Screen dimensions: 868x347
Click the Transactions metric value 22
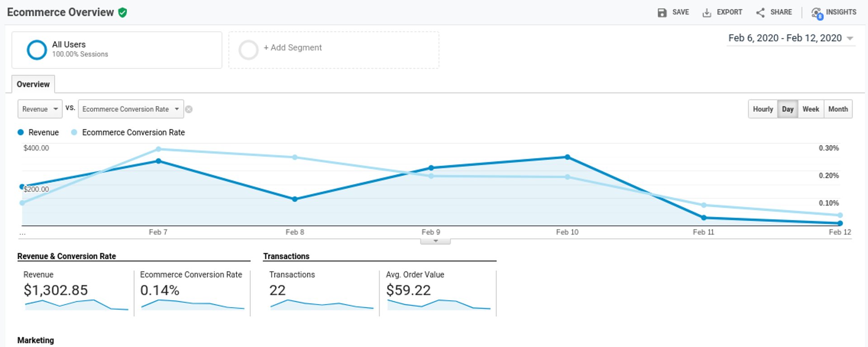(278, 290)
